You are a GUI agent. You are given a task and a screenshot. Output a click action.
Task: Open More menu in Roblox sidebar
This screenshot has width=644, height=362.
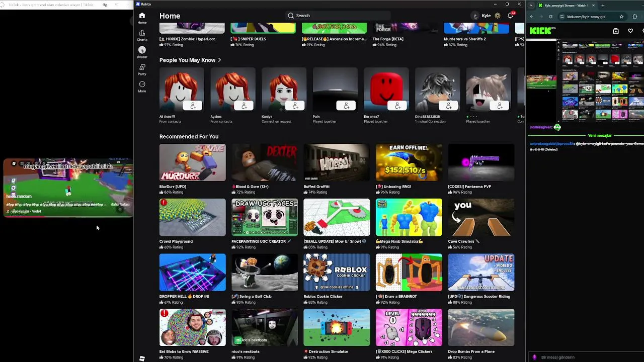point(142,86)
